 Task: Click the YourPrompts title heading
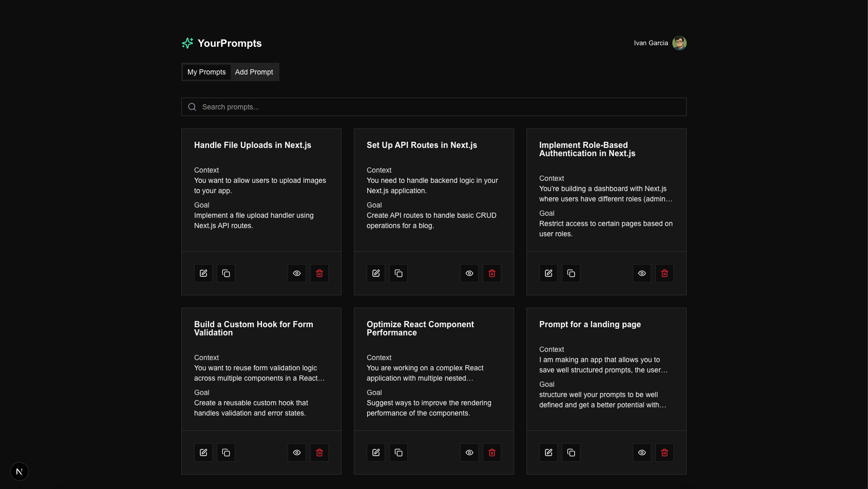point(230,43)
